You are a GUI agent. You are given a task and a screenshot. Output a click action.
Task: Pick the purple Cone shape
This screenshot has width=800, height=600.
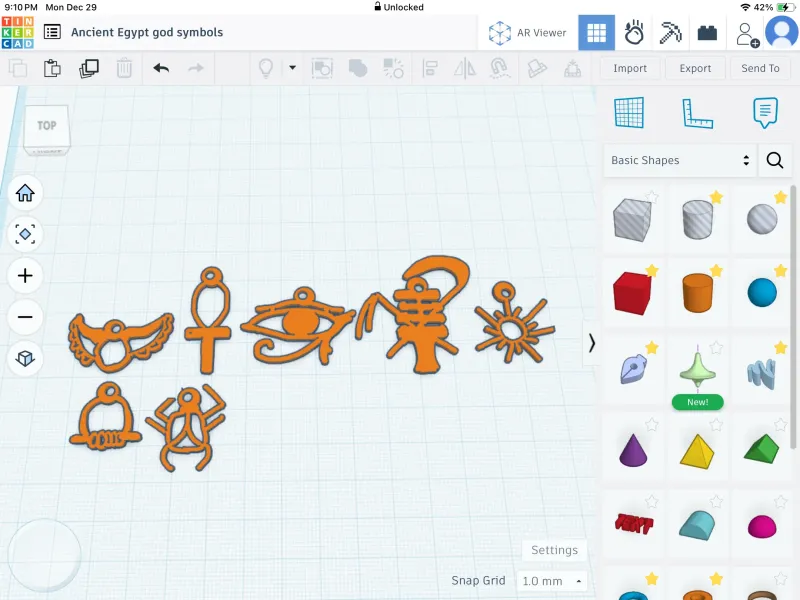(x=633, y=450)
